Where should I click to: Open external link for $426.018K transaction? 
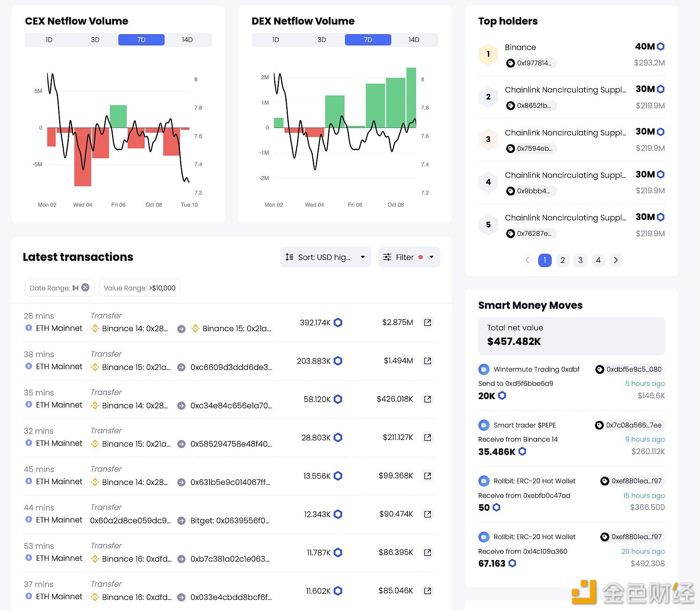pos(427,399)
